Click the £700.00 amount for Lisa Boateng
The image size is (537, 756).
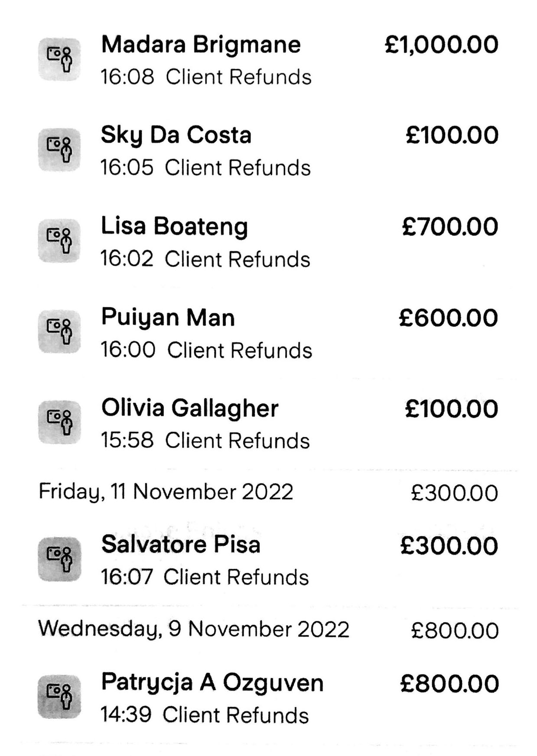point(450,227)
